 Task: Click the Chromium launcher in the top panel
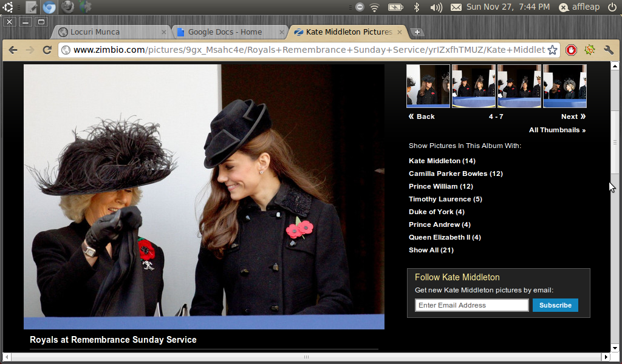49,7
